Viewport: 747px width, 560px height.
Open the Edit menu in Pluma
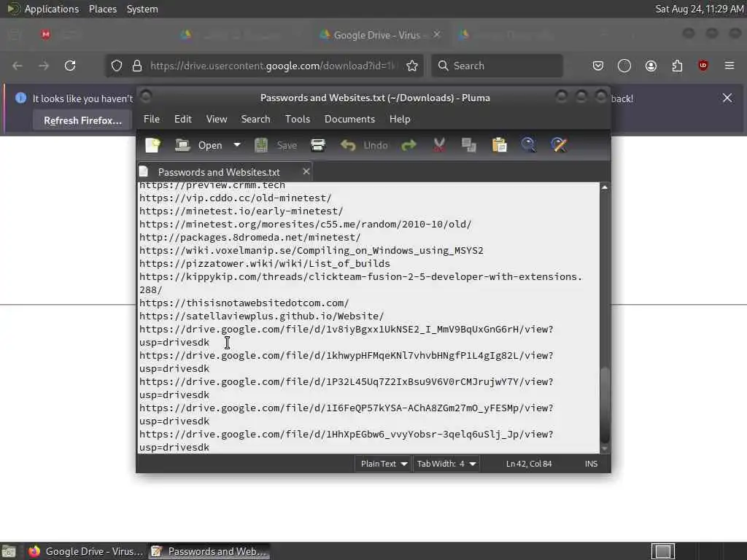(x=183, y=119)
